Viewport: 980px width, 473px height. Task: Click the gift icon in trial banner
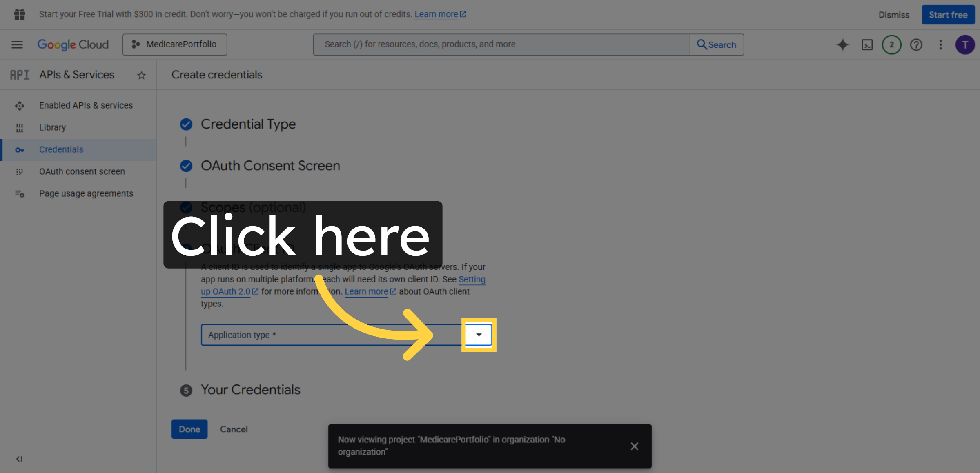[x=19, y=15]
